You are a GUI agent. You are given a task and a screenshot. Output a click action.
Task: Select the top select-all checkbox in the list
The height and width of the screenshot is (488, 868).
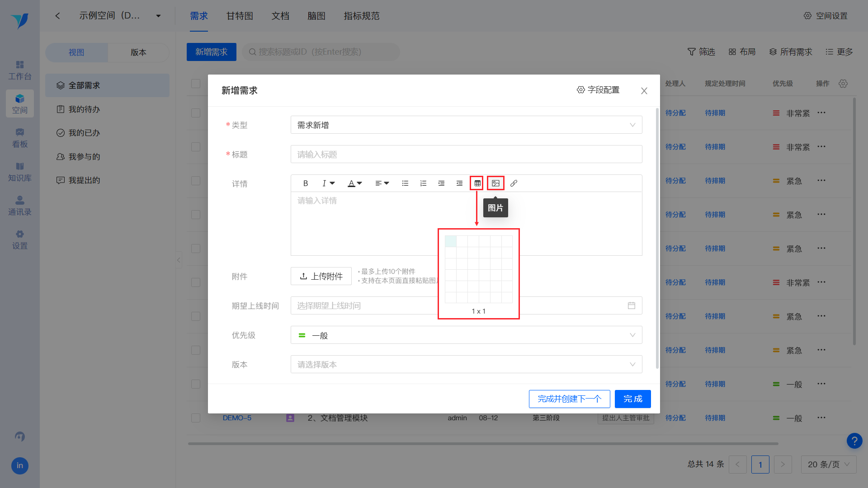pyautogui.click(x=196, y=83)
